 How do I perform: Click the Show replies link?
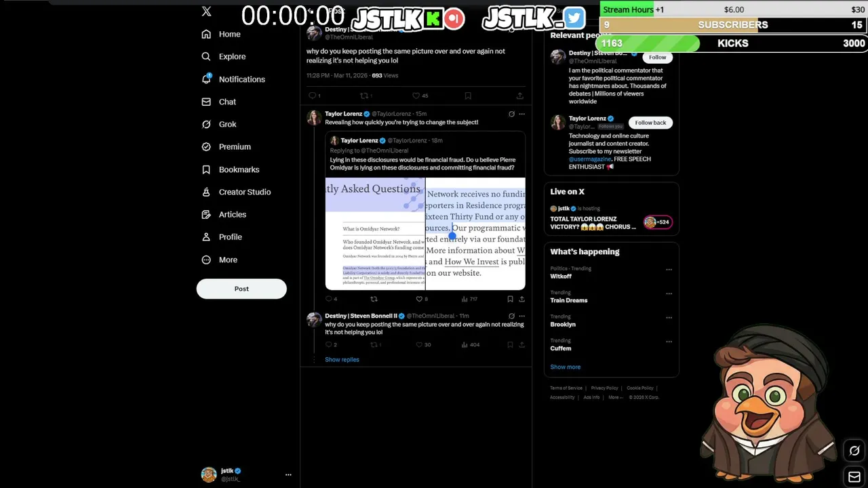[x=342, y=360]
